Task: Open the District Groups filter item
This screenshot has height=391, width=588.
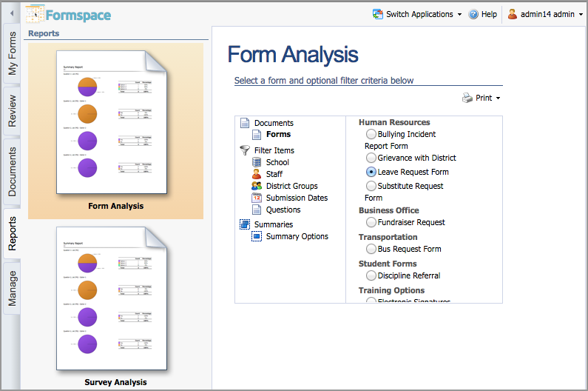Action: coord(291,186)
